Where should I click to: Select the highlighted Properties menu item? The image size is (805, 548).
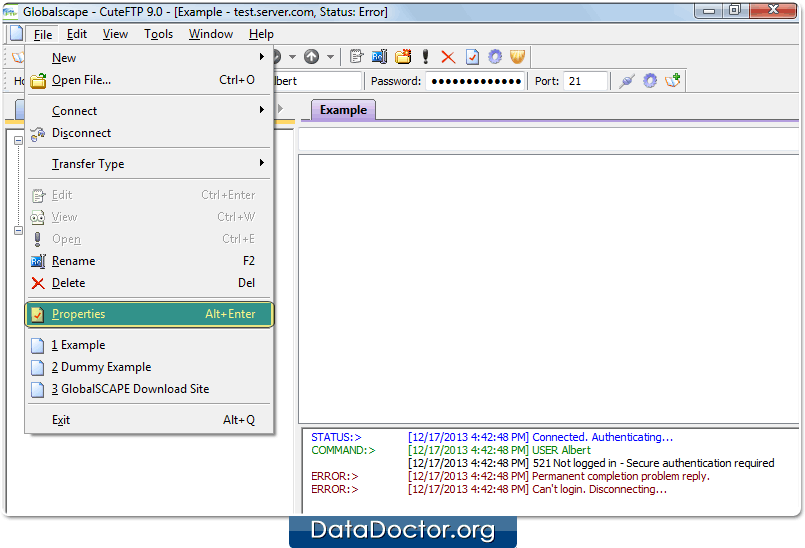pyautogui.click(x=149, y=314)
